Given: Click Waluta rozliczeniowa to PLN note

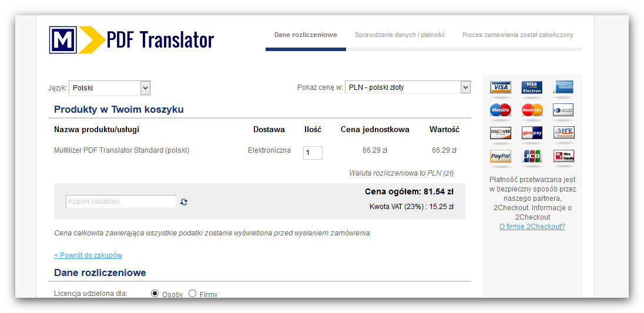Looking at the screenshot, I should [402, 173].
